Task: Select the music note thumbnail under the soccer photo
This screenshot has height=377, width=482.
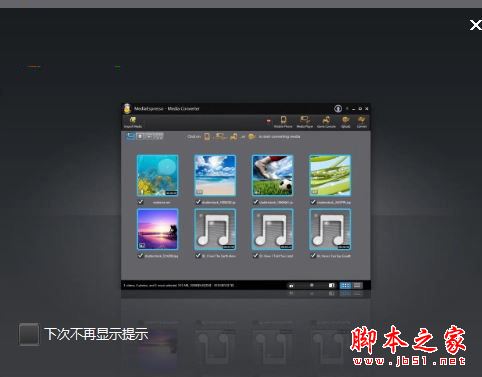Action: 272,229
